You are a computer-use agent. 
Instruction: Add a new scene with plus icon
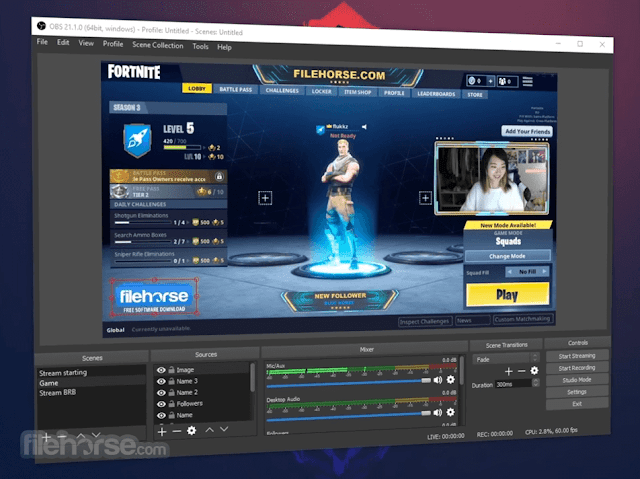click(46, 437)
